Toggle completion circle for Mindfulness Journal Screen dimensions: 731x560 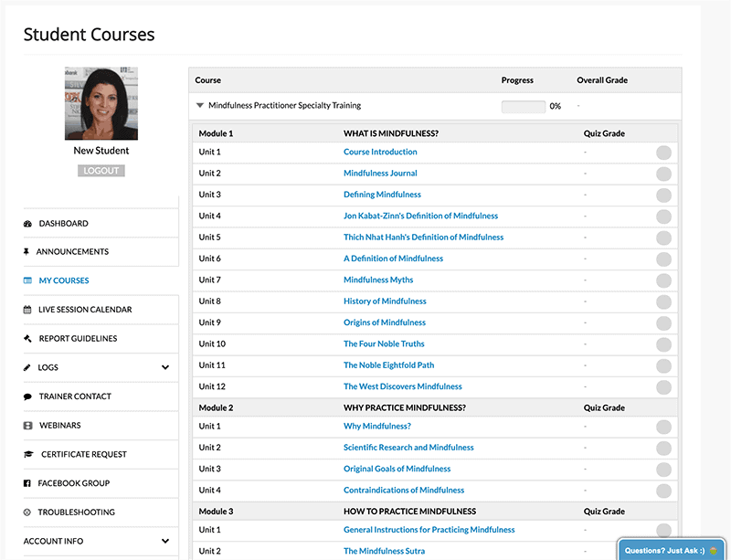[663, 174]
